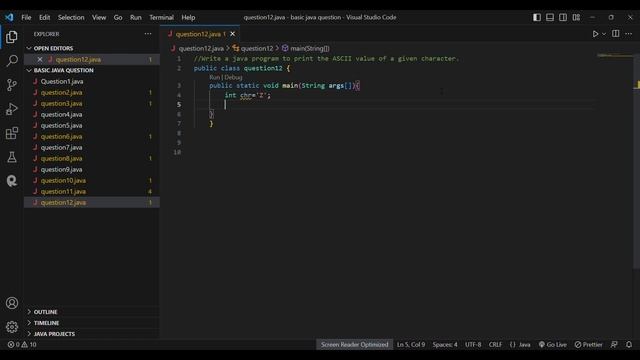Open the Testing flask icon
640x360 pixels.
(x=12, y=157)
